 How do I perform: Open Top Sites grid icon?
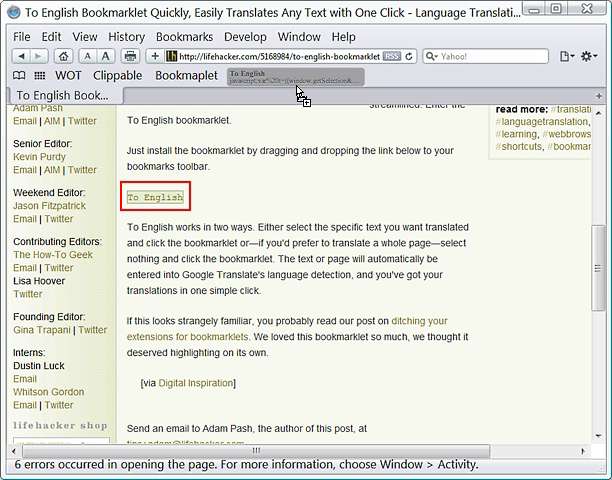[x=40, y=75]
